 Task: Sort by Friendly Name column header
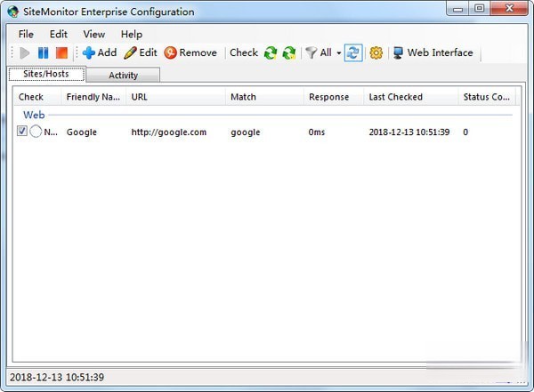pos(93,97)
